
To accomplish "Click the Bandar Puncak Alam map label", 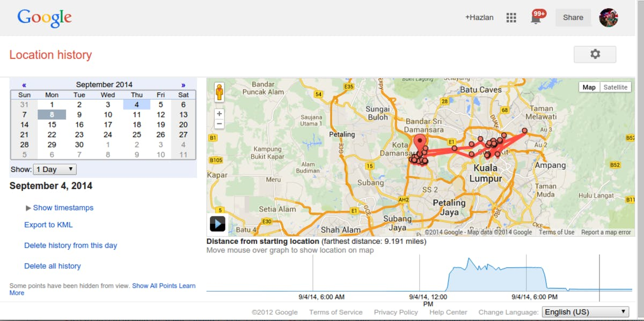I will click(x=263, y=88).
